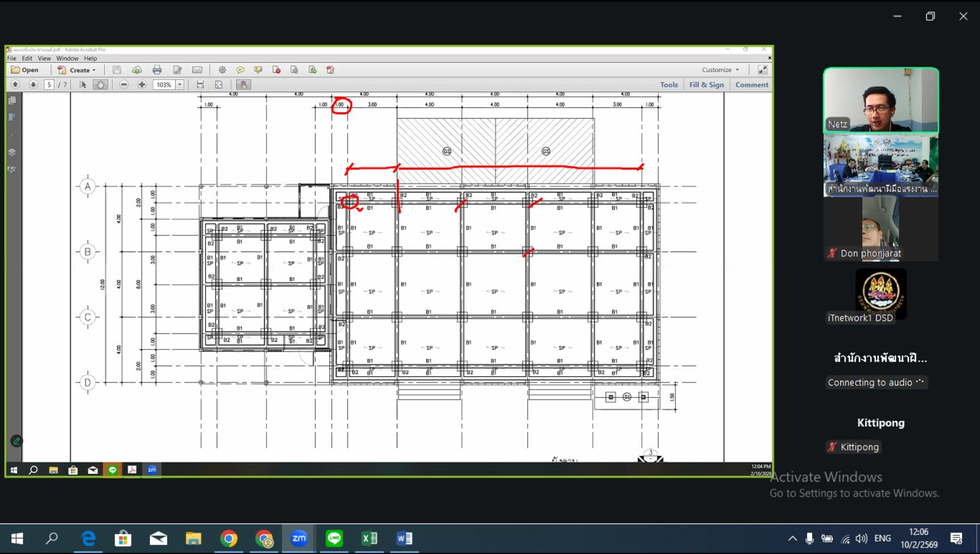Click the sticky note comment icon
980x554 pixels.
[x=240, y=70]
